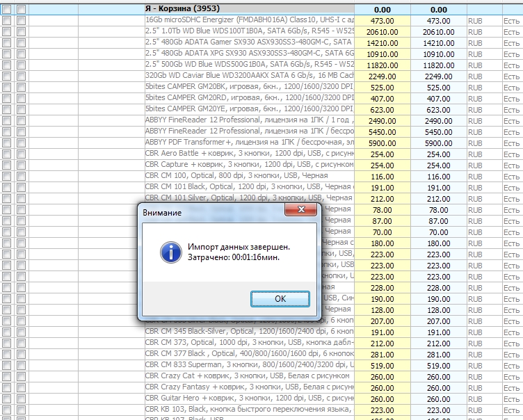
Task: Enable right checkbox of CBR Aero Battle row
Action: point(21,154)
